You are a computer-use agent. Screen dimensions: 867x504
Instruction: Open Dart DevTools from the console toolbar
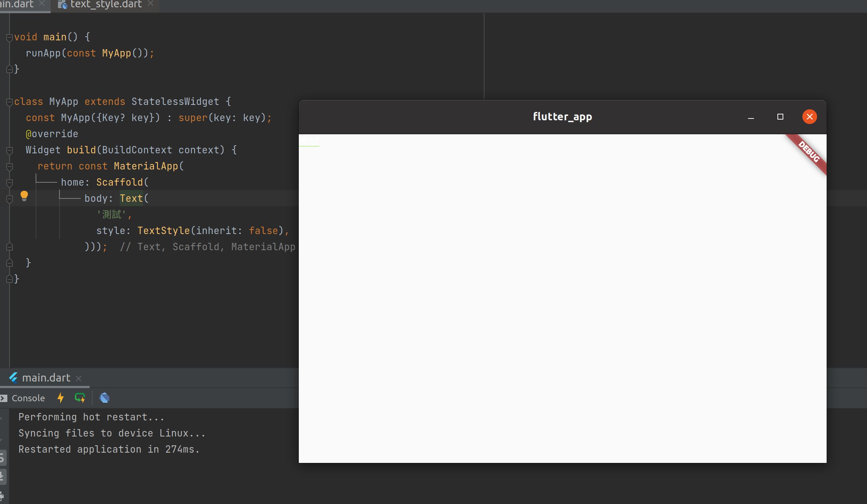[x=104, y=398]
